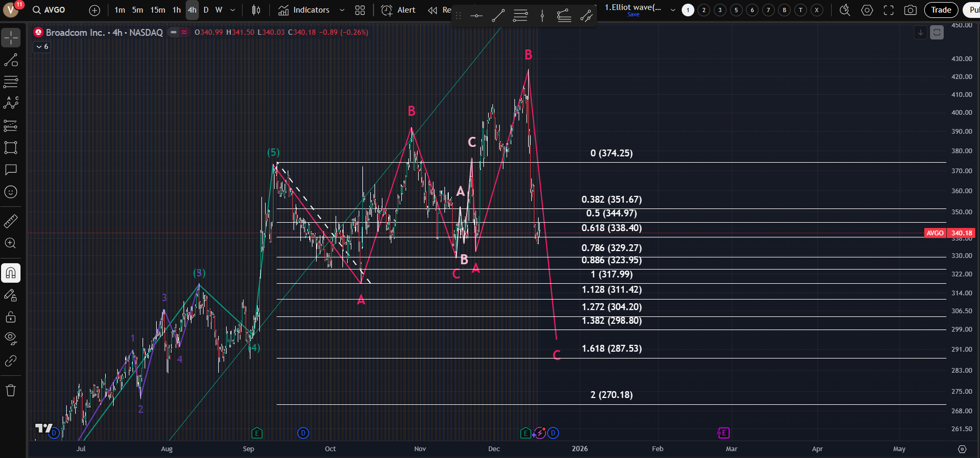Create an Alert from the toolbar

[x=398, y=10]
